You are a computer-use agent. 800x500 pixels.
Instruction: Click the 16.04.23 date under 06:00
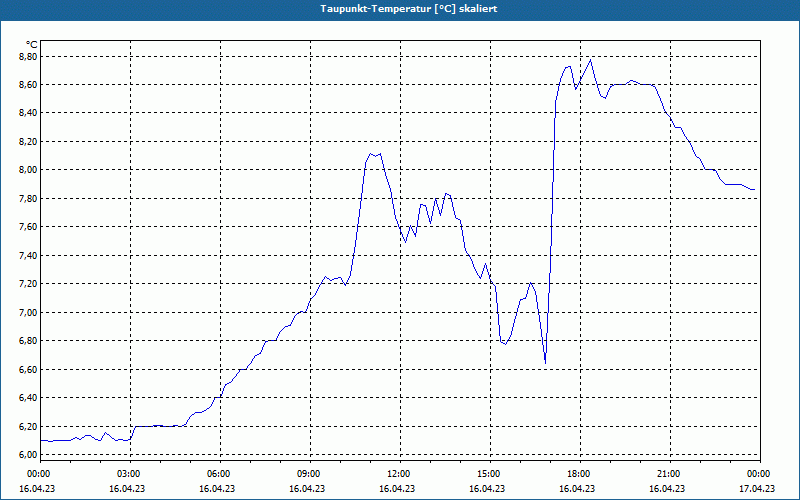[218, 488]
